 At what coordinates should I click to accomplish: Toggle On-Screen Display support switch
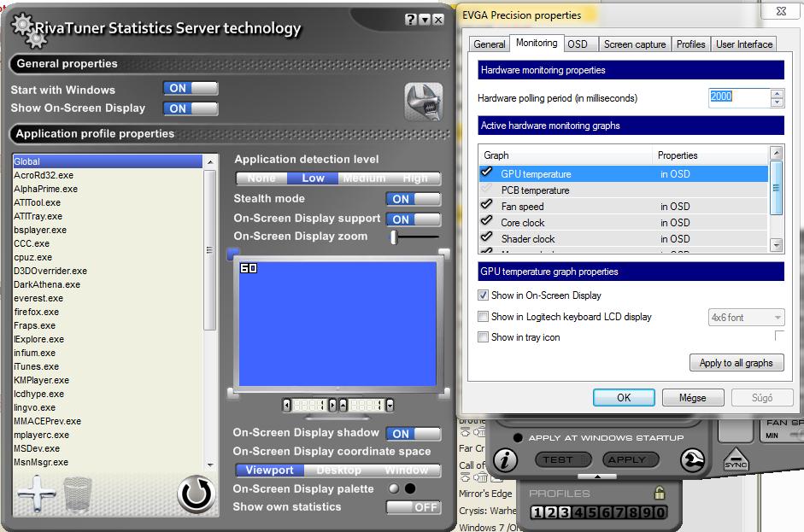click(414, 219)
